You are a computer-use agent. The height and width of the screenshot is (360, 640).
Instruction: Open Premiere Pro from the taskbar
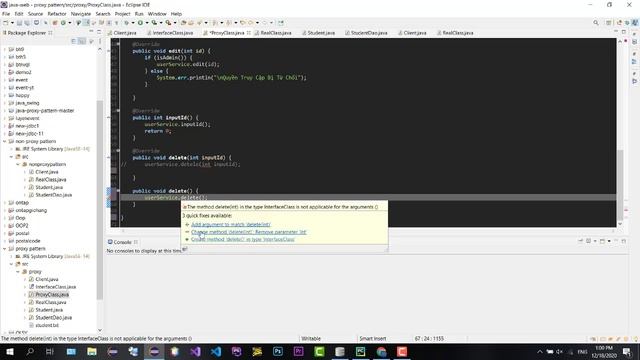299,351
